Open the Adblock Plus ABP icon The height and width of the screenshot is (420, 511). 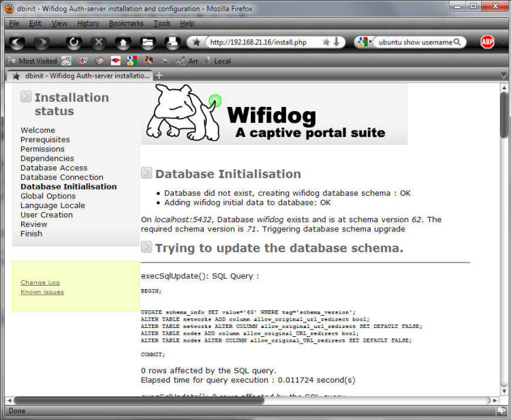487,42
